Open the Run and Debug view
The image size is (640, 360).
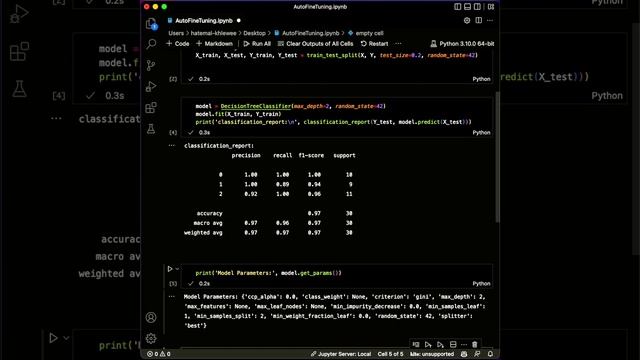151,87
